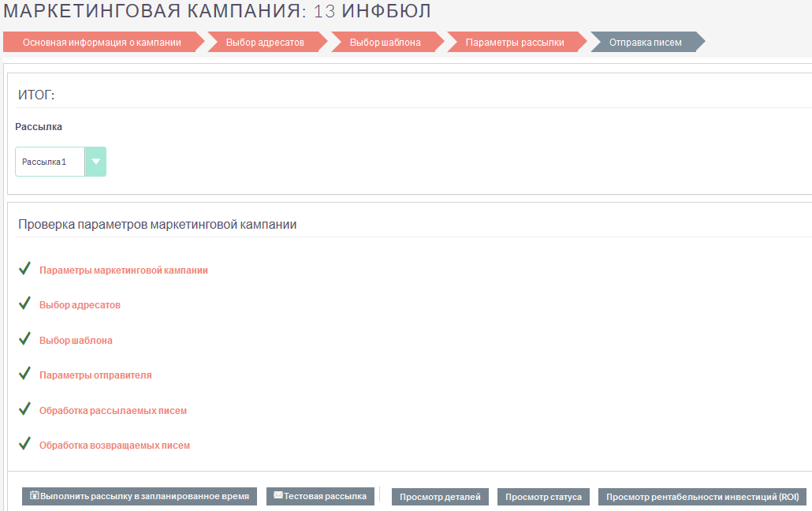Viewport: 812px width, 511px height.
Task: Click green checkmark beside Выбор шаблона
Action: 24,339
